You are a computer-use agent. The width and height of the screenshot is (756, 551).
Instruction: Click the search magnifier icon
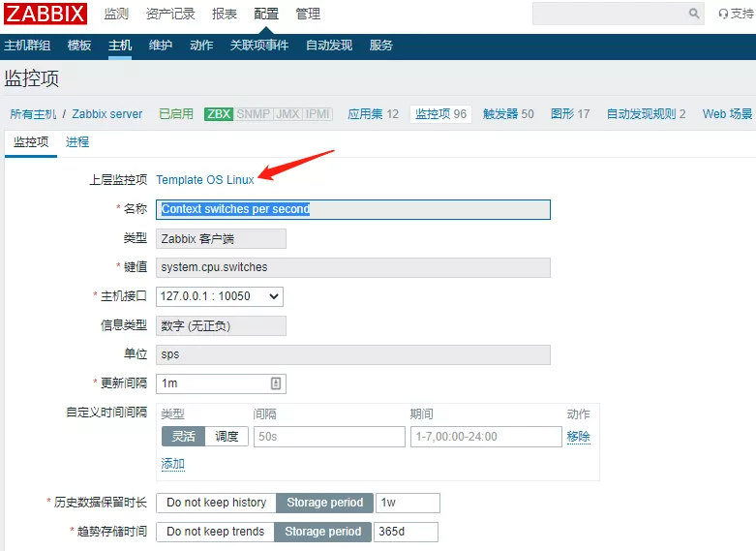click(x=694, y=14)
